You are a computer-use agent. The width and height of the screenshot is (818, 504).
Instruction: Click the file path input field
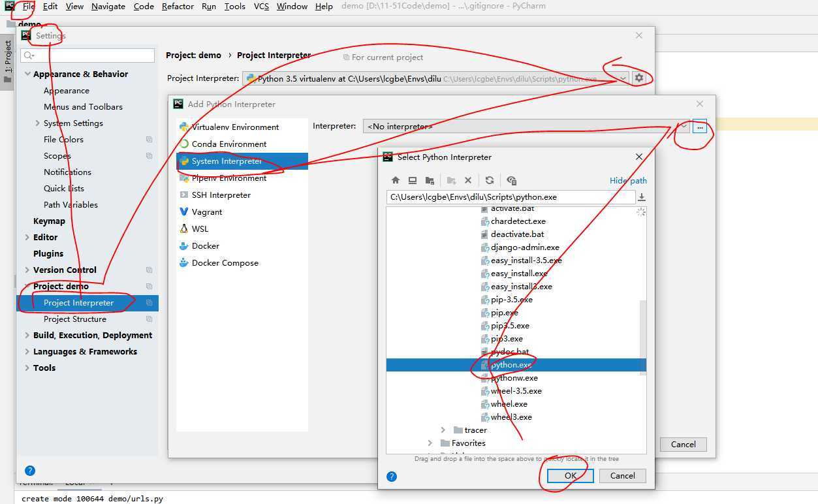[511, 197]
